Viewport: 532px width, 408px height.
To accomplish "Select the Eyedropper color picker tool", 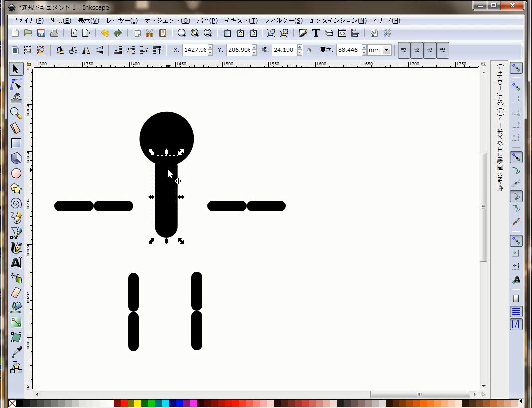I will coord(16,352).
